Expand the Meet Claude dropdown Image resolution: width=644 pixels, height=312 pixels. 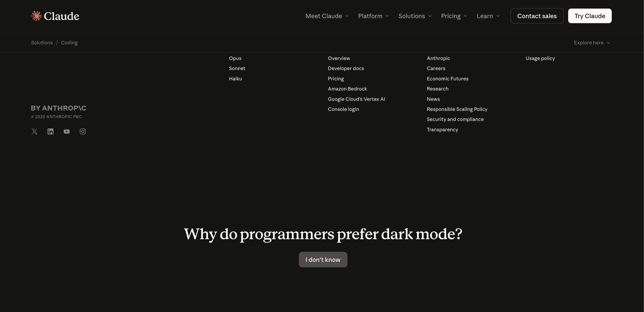pos(327,16)
